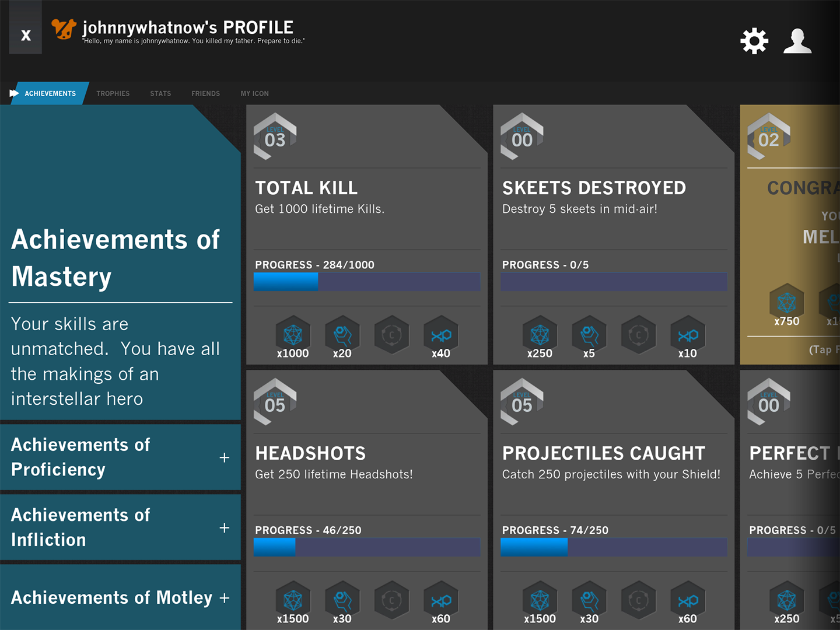Open the settings gear icon

coord(754,41)
